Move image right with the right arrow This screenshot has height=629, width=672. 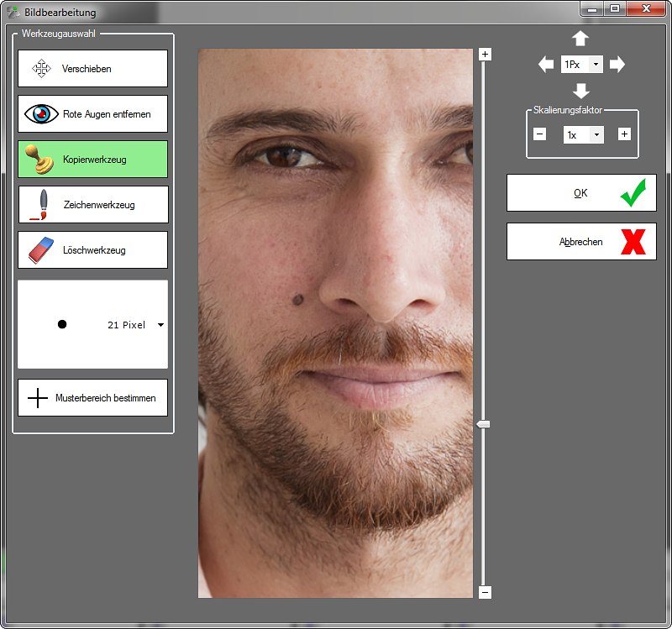click(x=617, y=65)
